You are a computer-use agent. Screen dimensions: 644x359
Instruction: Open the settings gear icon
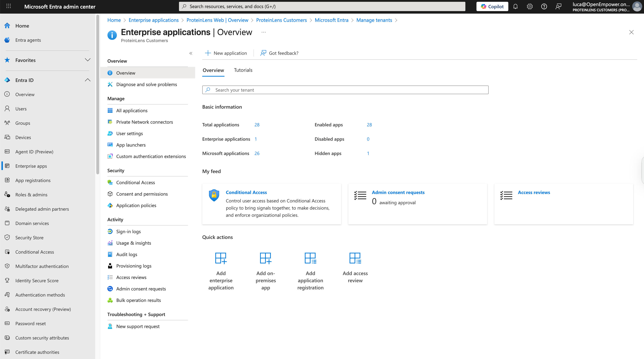[x=530, y=6]
